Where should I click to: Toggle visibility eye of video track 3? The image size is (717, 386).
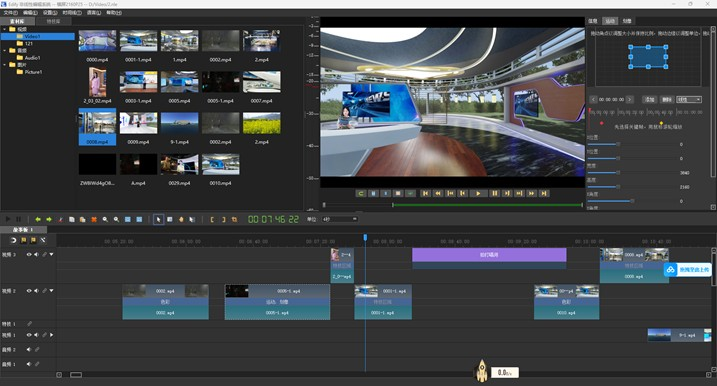29,254
